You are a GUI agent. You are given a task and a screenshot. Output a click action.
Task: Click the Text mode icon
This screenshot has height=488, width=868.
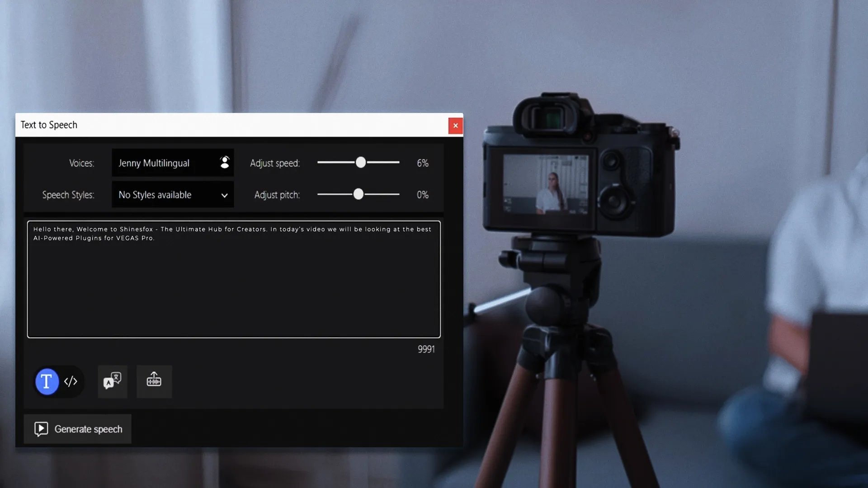tap(46, 381)
